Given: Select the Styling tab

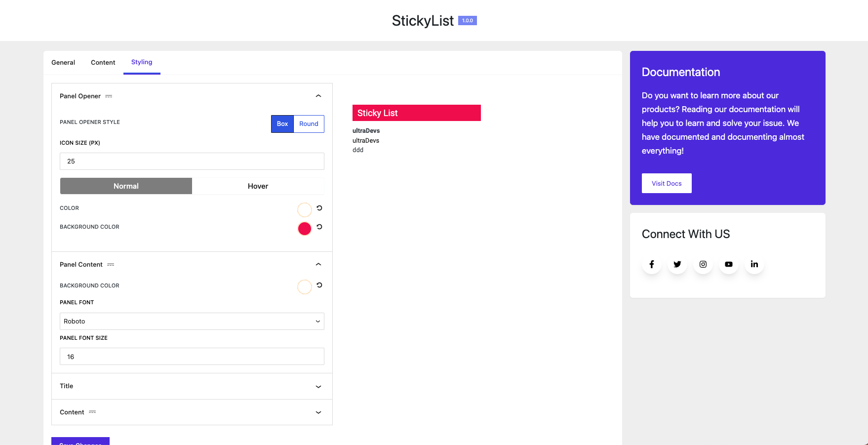Looking at the screenshot, I should (142, 62).
